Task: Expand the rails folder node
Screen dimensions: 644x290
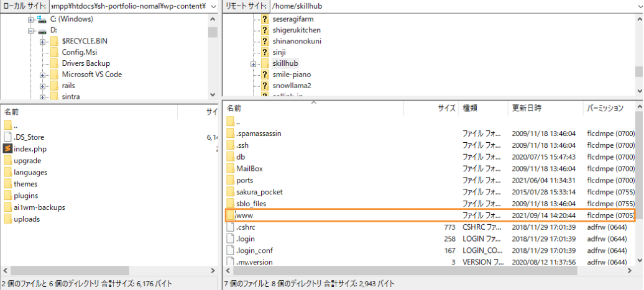Action: 43,86
